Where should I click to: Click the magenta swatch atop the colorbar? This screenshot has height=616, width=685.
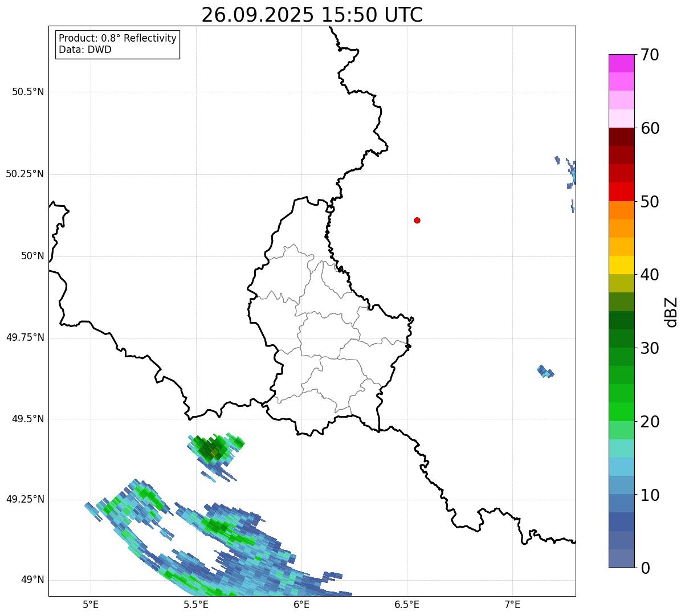point(621,63)
